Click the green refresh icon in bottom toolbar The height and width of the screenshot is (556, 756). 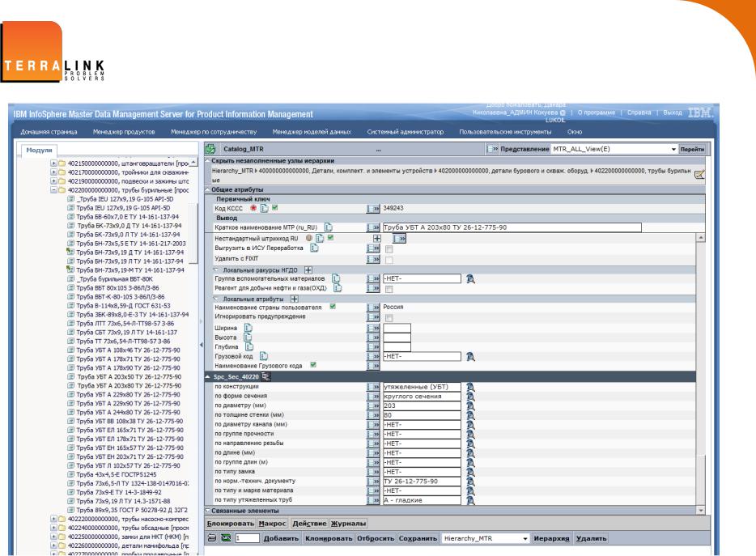[x=226, y=537]
